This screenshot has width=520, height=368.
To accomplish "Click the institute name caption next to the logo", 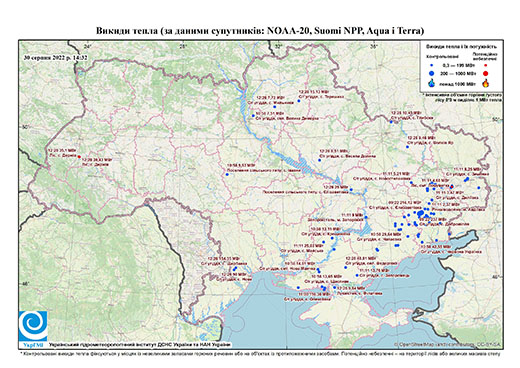I will pyautogui.click(x=140, y=345).
